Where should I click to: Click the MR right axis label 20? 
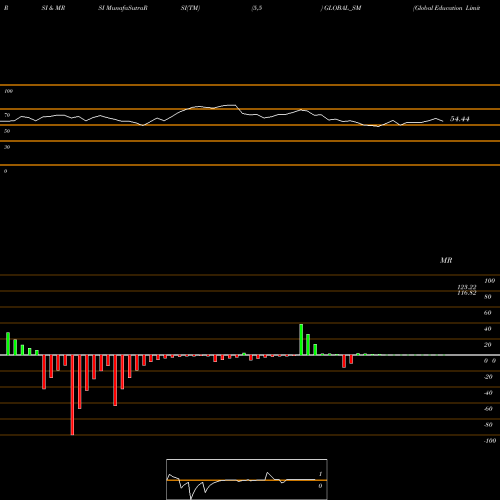point(488,345)
